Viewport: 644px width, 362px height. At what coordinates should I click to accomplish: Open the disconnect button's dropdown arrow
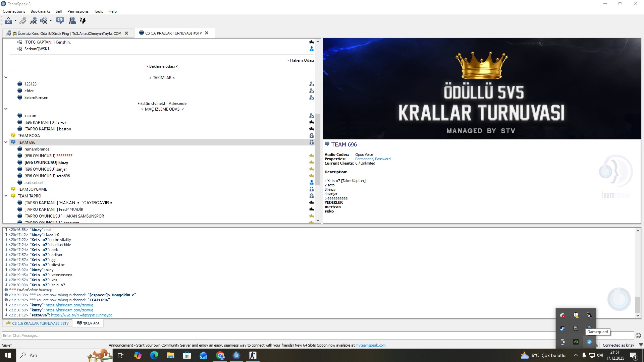click(x=15, y=21)
